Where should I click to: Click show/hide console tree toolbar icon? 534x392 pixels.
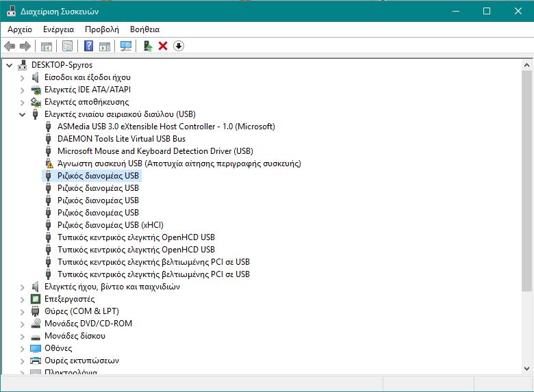[47, 46]
